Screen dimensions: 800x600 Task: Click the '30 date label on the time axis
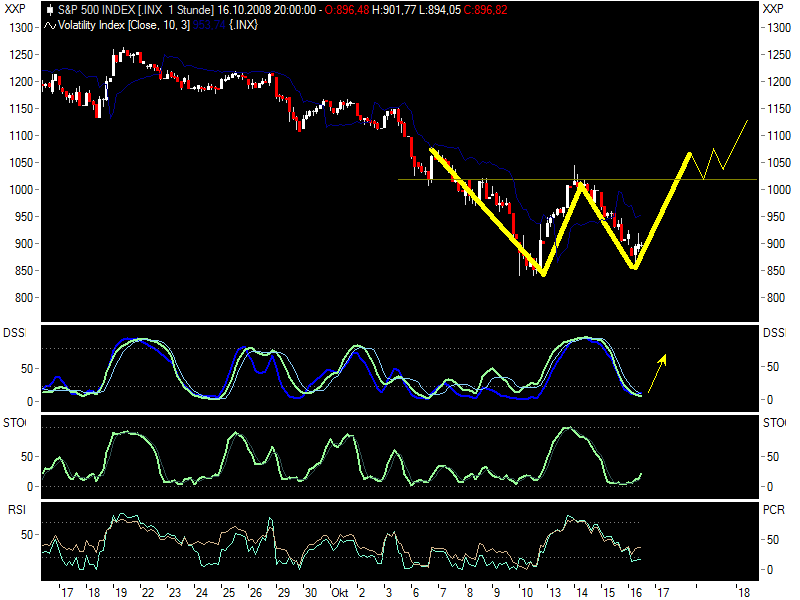pyautogui.click(x=310, y=593)
